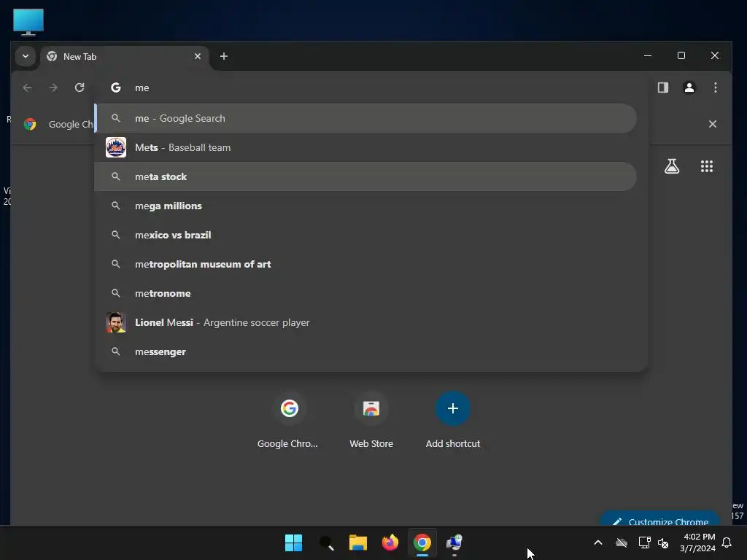Click the Customize Chrome button
The width and height of the screenshot is (747, 560).
[x=659, y=520]
